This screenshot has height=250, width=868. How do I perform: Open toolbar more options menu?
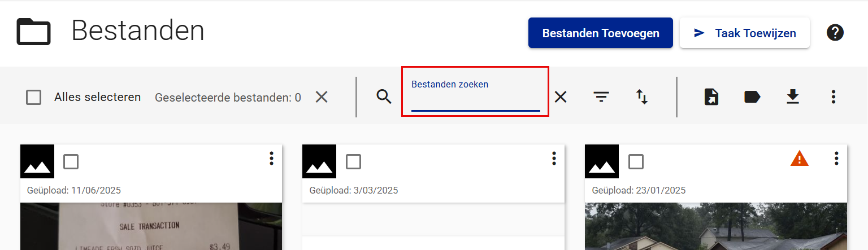[x=833, y=97]
